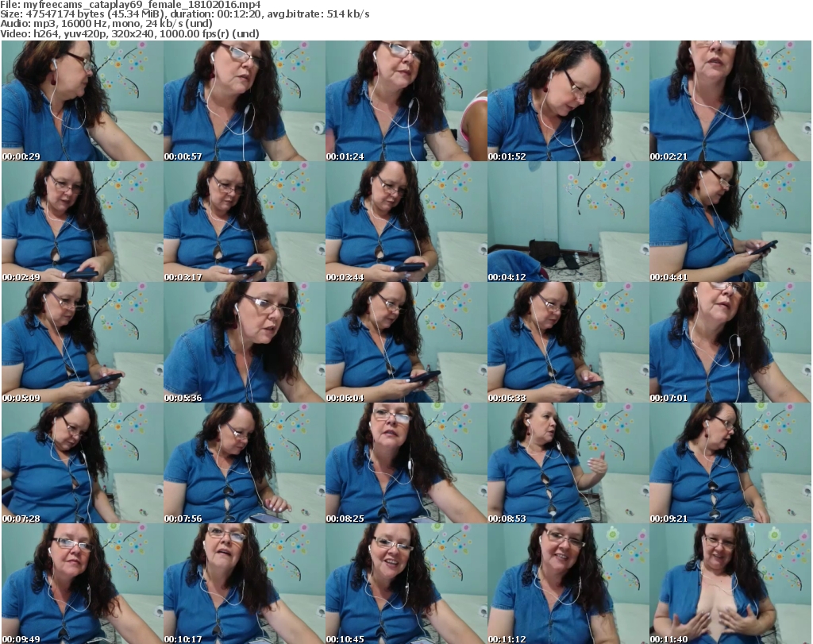The height and width of the screenshot is (644, 813).
Task: Select the close-up frame stamped 00:05:36
Action: 245,342
